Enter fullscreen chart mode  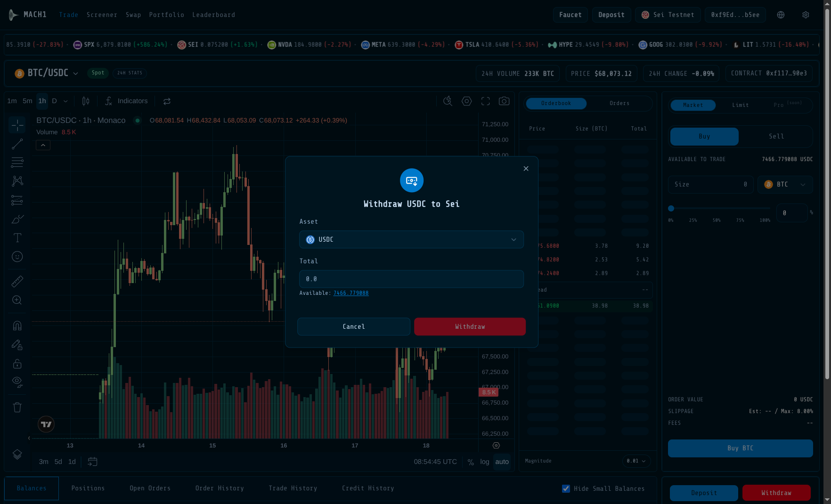coord(485,101)
